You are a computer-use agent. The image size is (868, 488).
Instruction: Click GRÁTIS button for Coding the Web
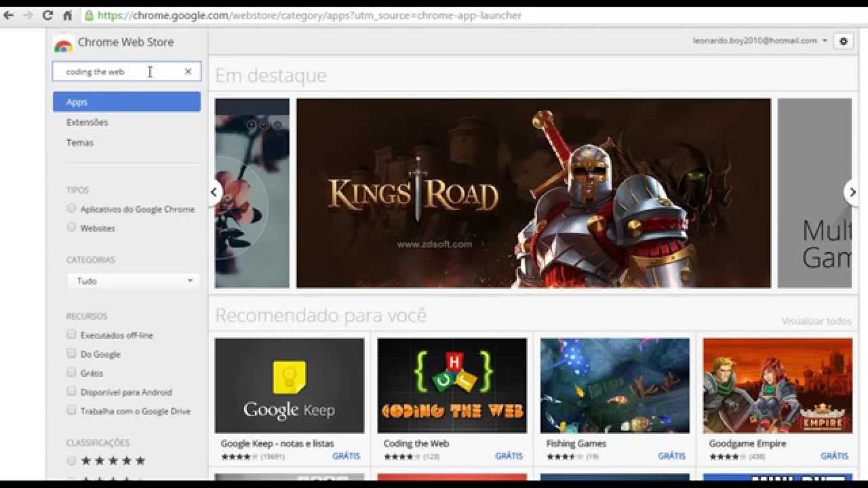pyautogui.click(x=509, y=456)
